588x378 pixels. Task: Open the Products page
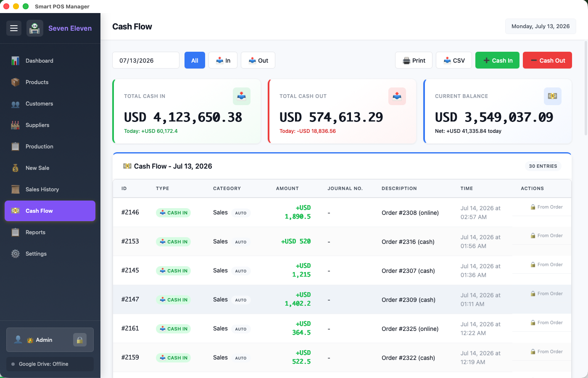click(x=50, y=82)
